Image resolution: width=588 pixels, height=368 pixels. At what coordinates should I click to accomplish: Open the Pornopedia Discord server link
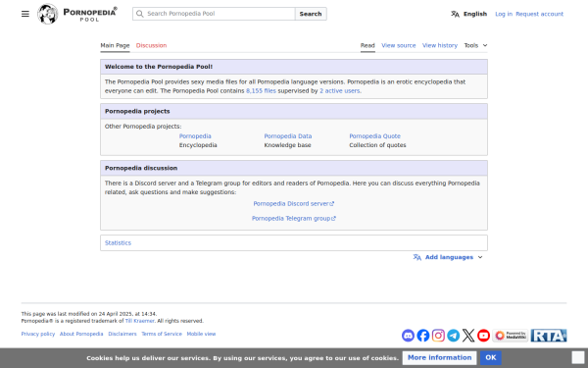click(x=294, y=203)
